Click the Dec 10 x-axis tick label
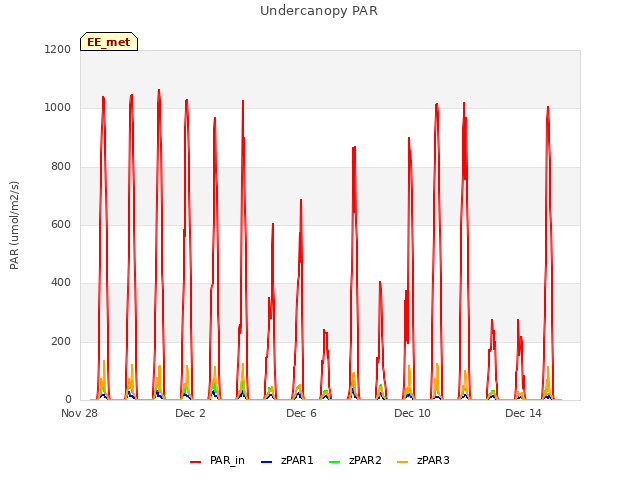640x480 pixels. coord(412,413)
